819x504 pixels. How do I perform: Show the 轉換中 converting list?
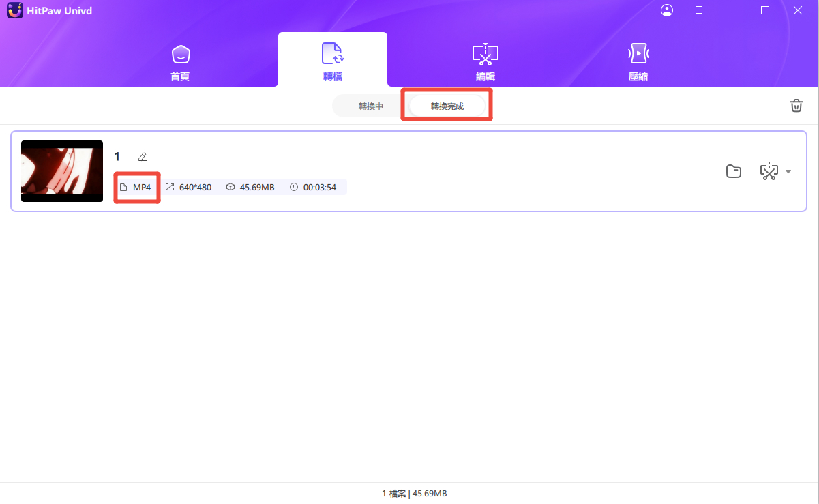[x=371, y=106]
